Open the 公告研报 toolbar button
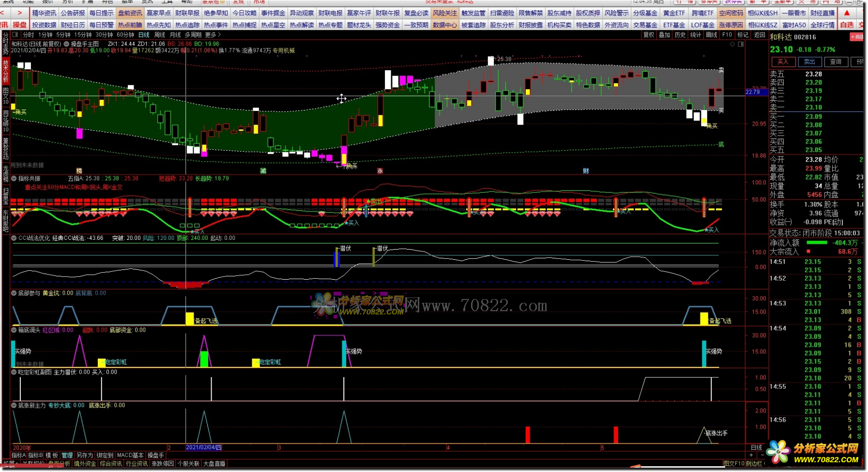Image resolution: width=868 pixels, height=472 pixels. [73, 13]
